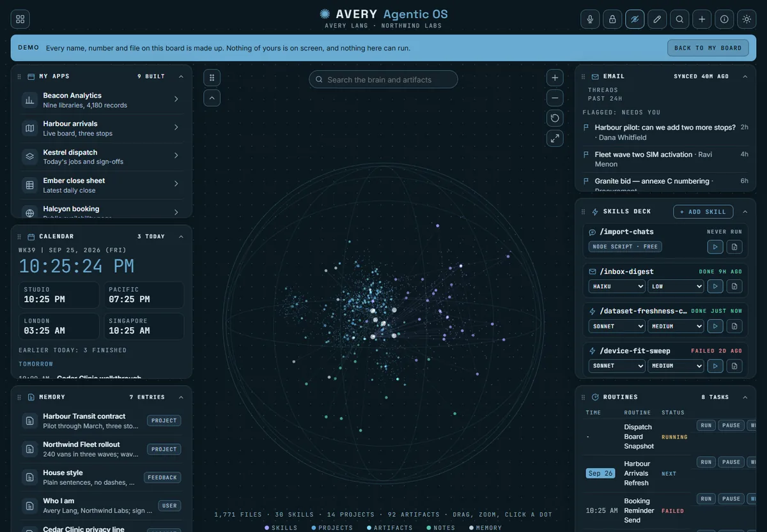The image size is (767, 532).
Task: Open Northwind Fleet rollout memory entry
Action: click(x=101, y=449)
